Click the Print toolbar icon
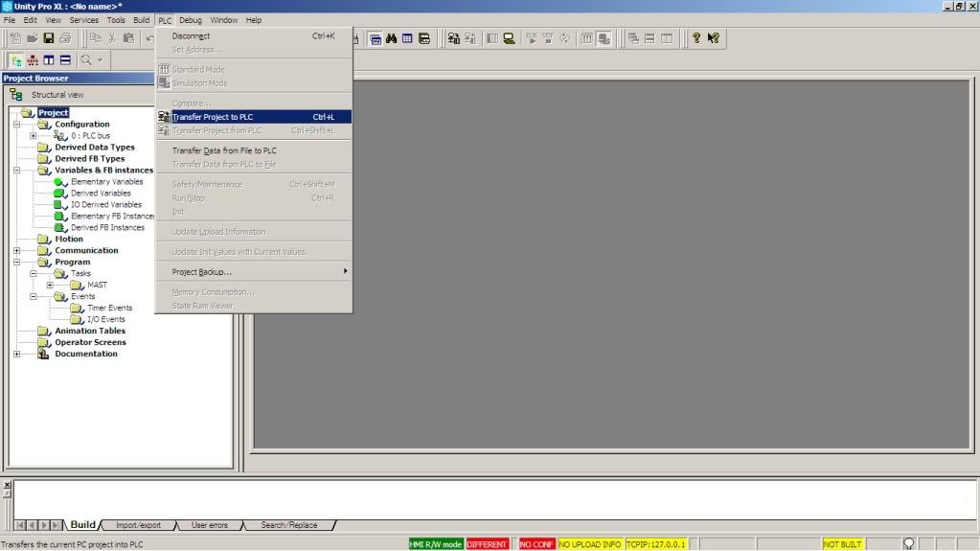Image resolution: width=980 pixels, height=551 pixels. [x=65, y=38]
